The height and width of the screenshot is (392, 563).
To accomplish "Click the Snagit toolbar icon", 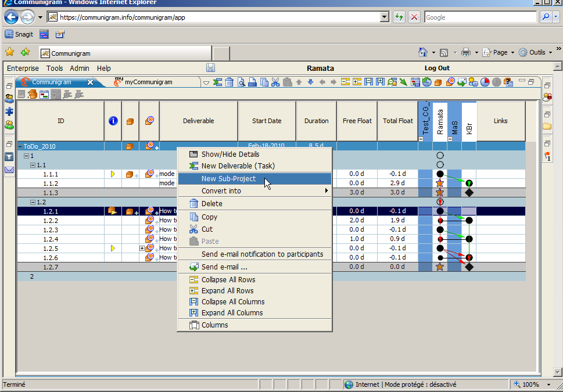I will point(19,34).
